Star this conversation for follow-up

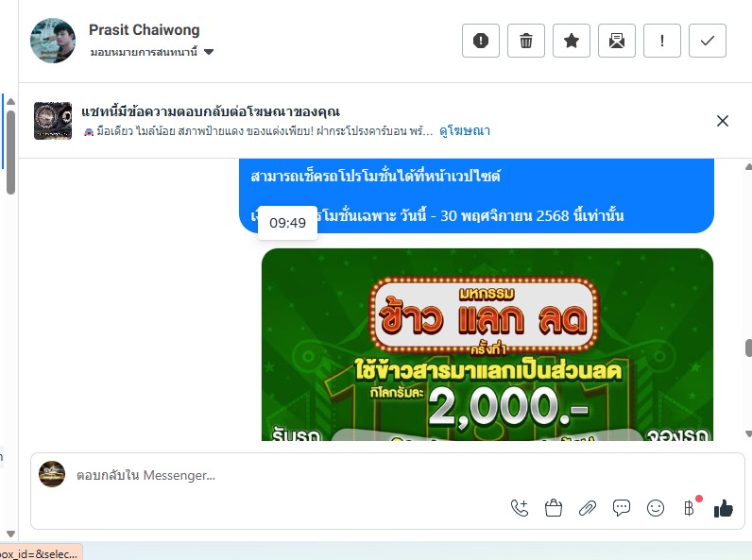point(572,41)
